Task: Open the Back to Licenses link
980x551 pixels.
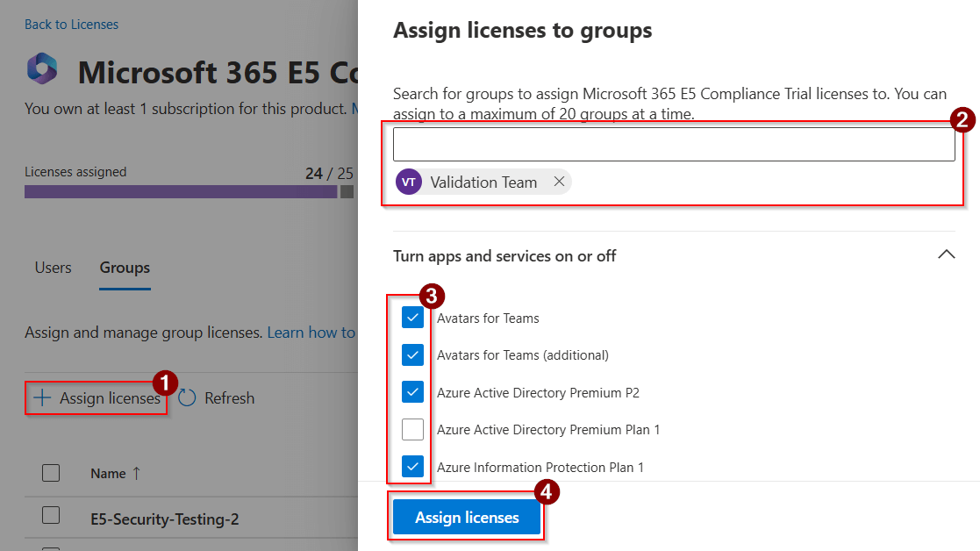Action: (x=71, y=24)
